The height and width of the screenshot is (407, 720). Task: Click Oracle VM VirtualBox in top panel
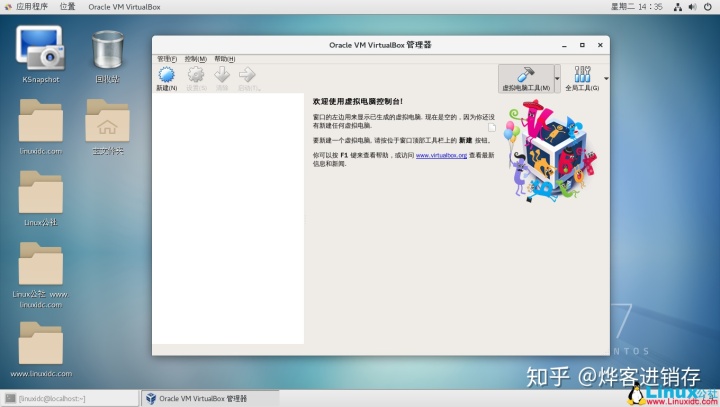pos(124,7)
